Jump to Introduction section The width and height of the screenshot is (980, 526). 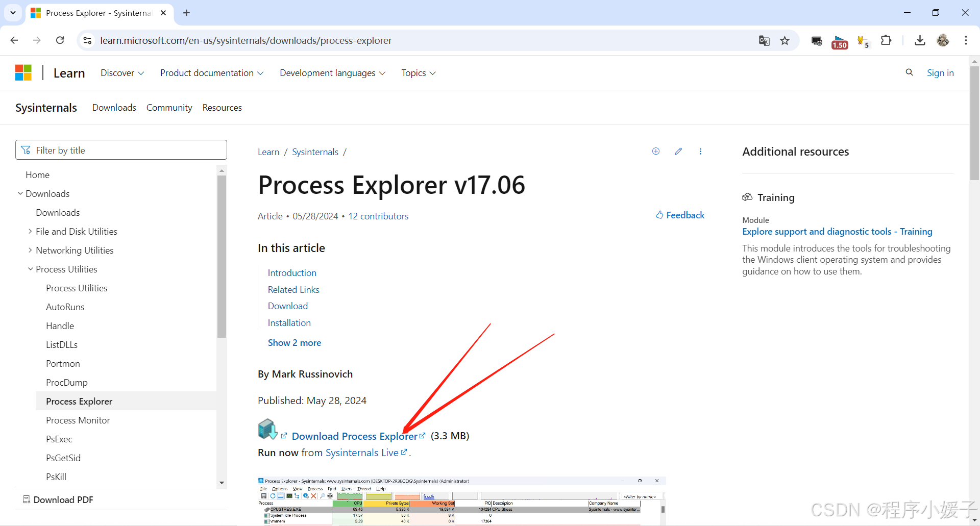point(292,273)
